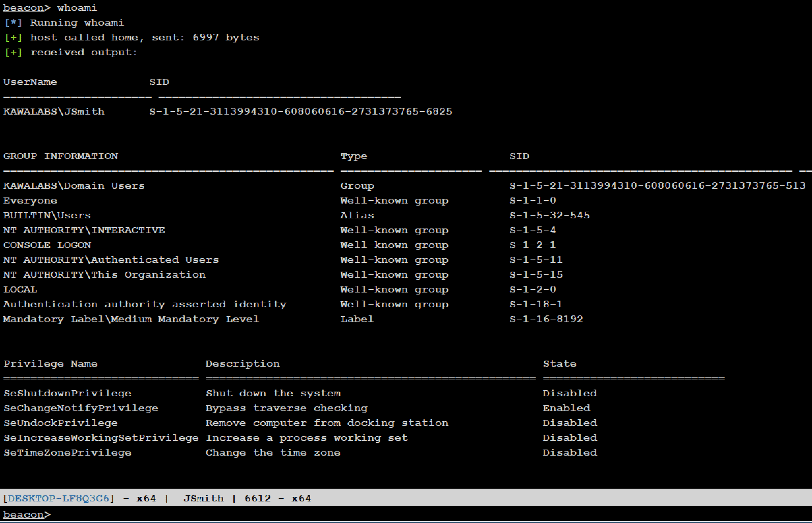Click the top 'beacon> whoami' command line

point(50,7)
